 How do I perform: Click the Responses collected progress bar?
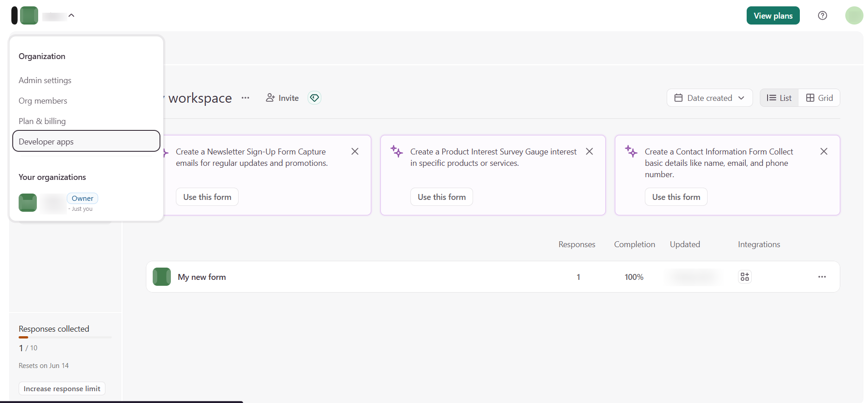pyautogui.click(x=65, y=337)
